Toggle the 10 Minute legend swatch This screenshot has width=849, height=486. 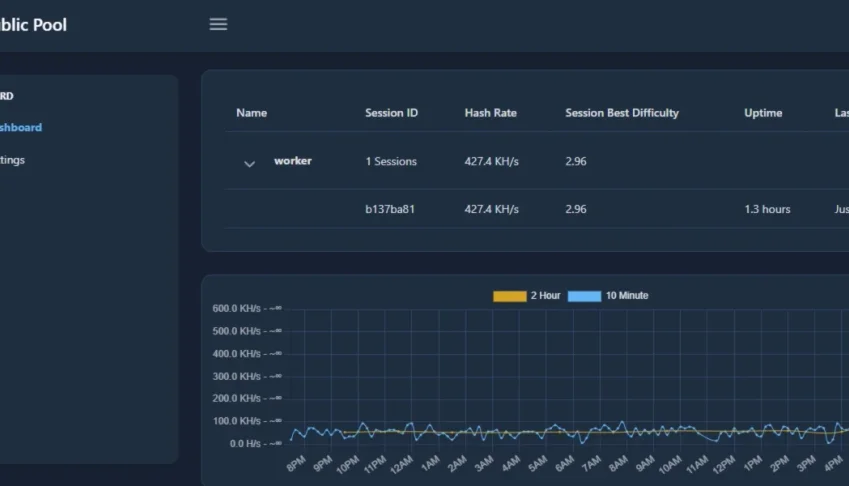[x=584, y=296]
